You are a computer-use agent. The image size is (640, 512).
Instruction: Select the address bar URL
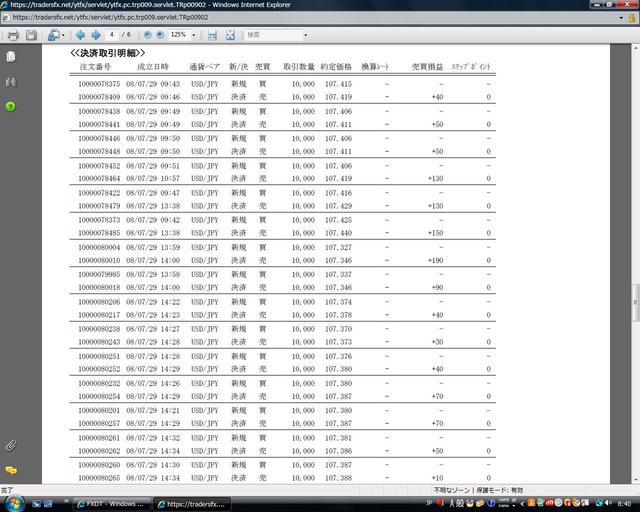pyautogui.click(x=110, y=18)
